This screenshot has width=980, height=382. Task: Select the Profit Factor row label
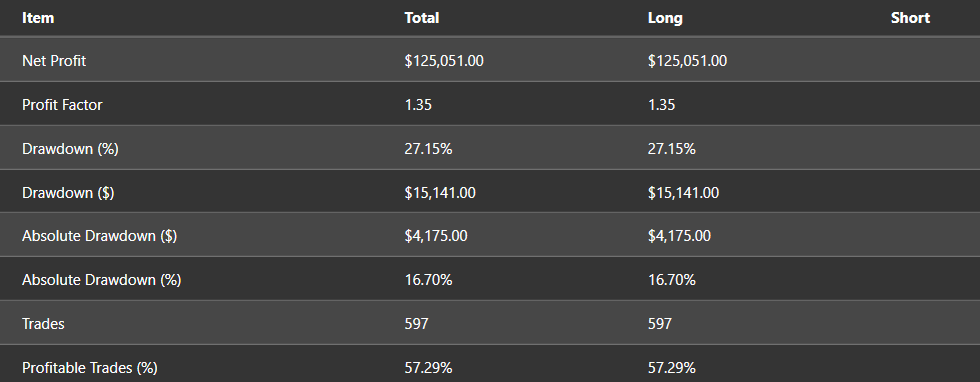coord(62,104)
